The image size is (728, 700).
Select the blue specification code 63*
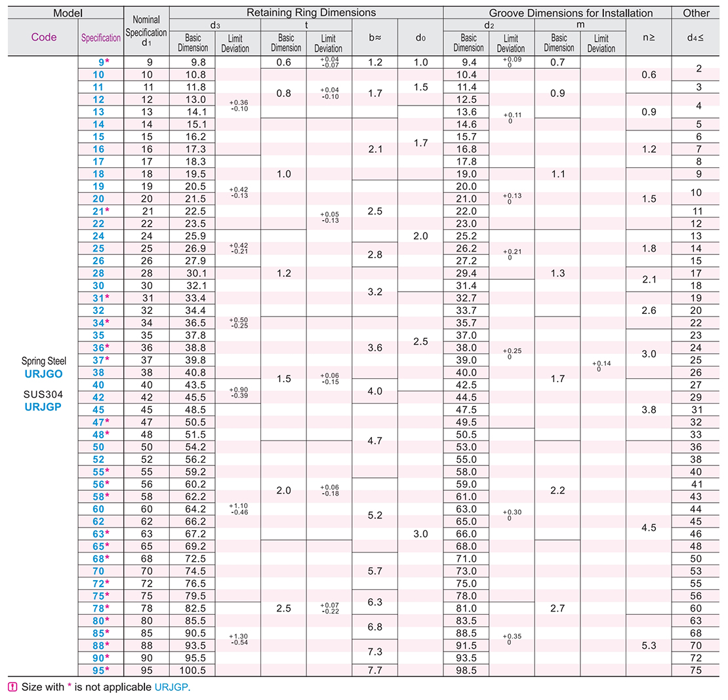pos(101,534)
